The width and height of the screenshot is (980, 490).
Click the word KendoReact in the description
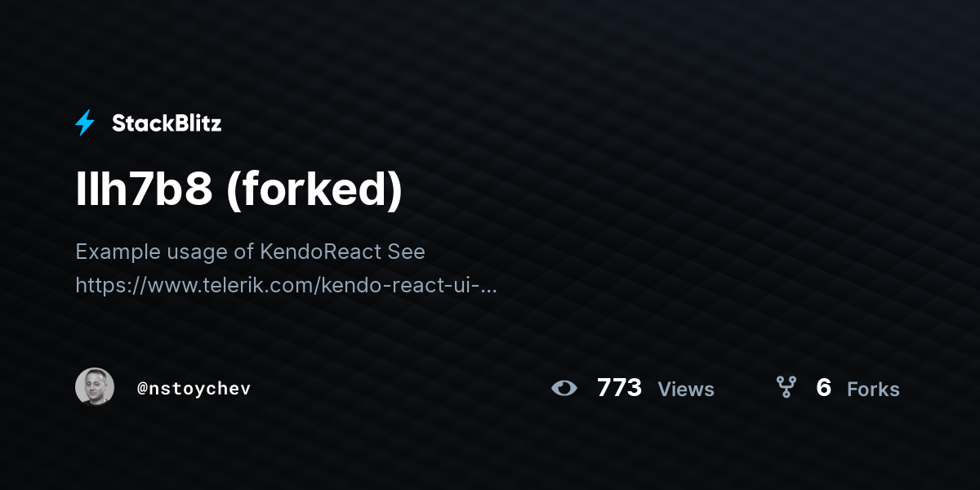click(321, 252)
